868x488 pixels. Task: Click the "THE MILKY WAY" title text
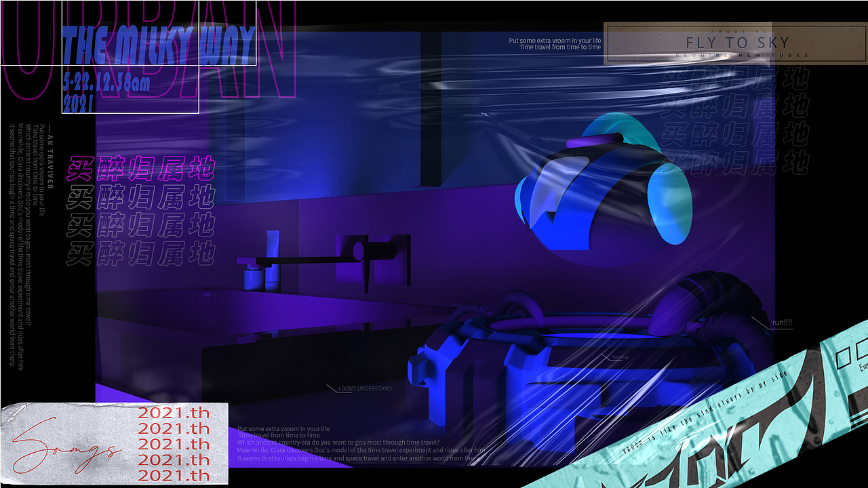click(x=158, y=45)
